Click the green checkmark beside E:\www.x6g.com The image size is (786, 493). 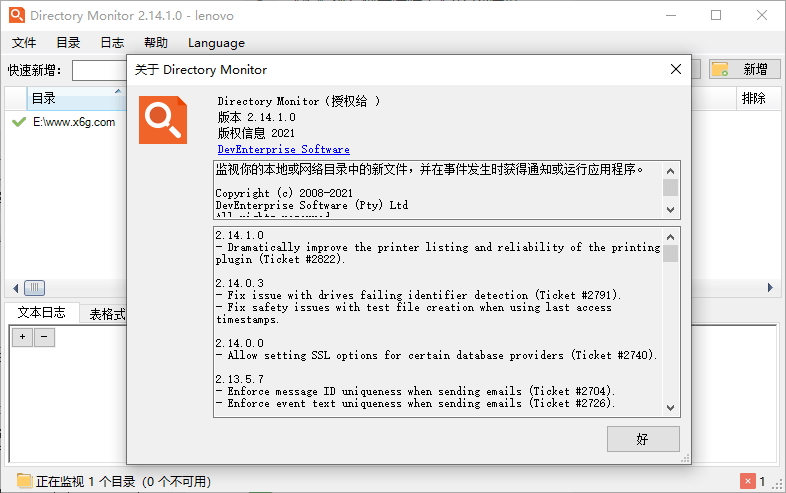click(x=18, y=122)
